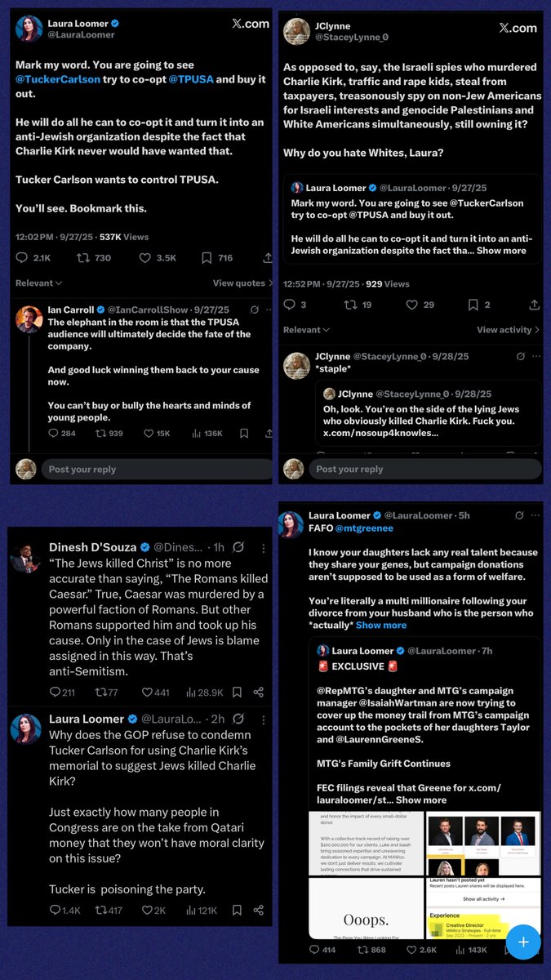Share JClynne's post with 929 views
Screen dimensions: 551x980
click(534, 305)
